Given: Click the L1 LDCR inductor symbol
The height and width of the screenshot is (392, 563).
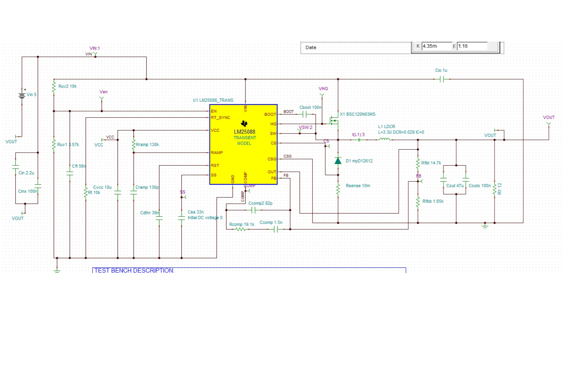Looking at the screenshot, I should [384, 139].
